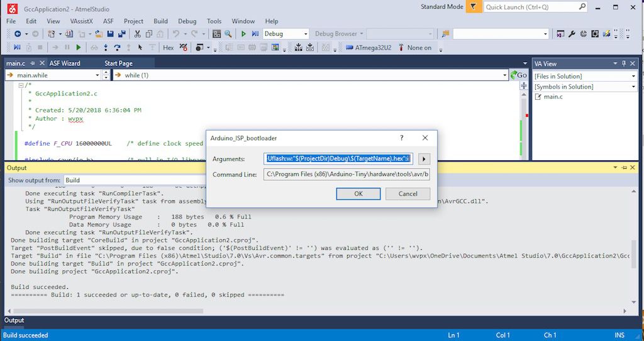
Task: Open the Tools menu
Action: [x=214, y=21]
